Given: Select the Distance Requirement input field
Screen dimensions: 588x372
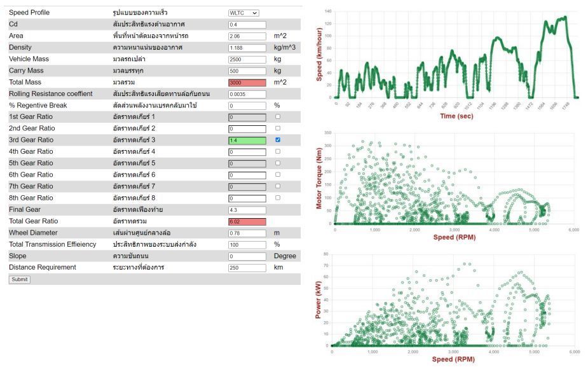Looking at the screenshot, I should point(247,268).
